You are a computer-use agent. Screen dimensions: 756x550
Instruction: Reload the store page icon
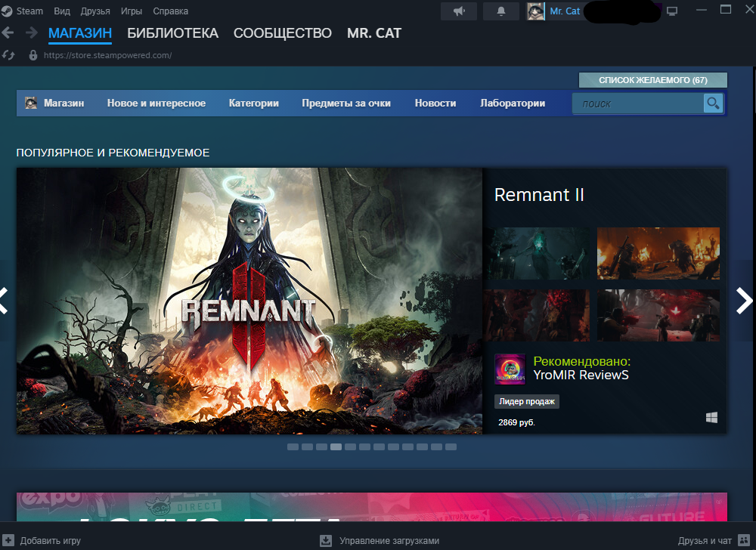coord(8,55)
